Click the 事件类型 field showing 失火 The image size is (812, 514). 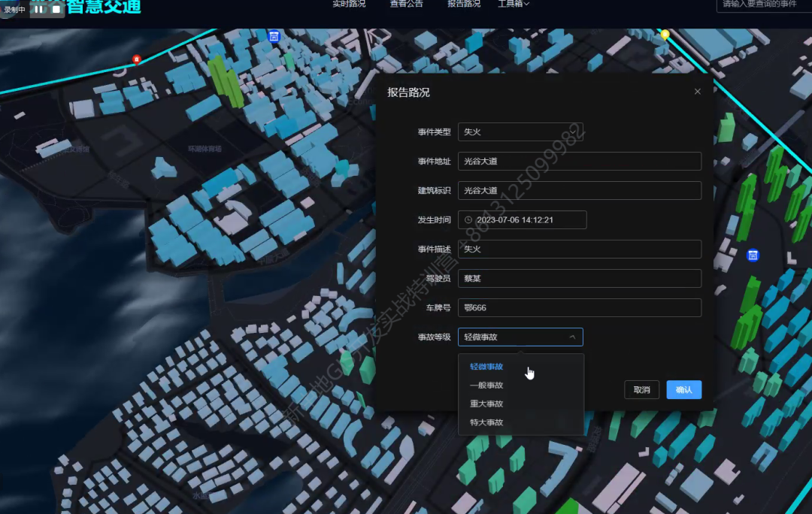(520, 132)
